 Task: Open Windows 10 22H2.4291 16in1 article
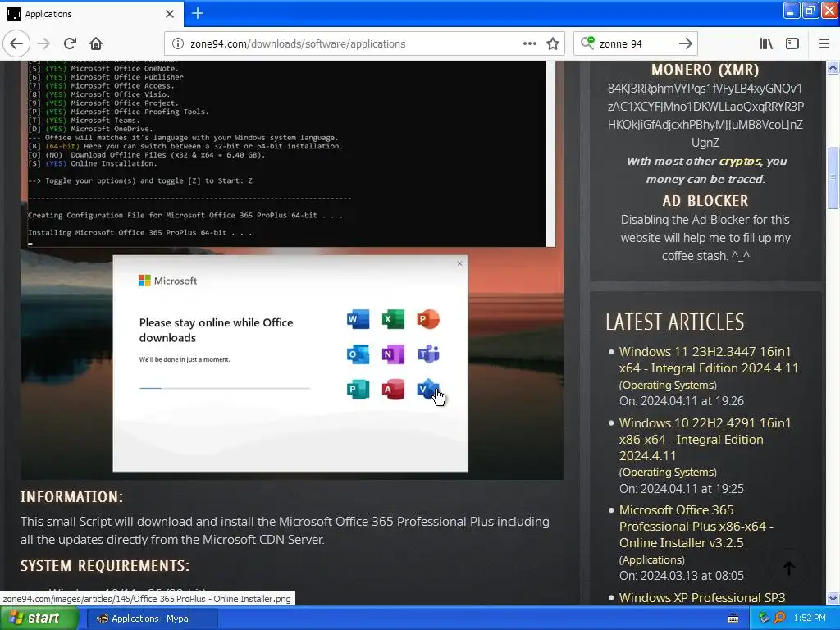[x=705, y=440]
